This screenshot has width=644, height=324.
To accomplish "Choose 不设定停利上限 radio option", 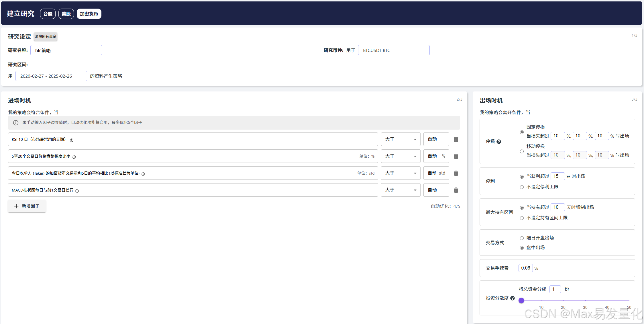I will [x=522, y=187].
